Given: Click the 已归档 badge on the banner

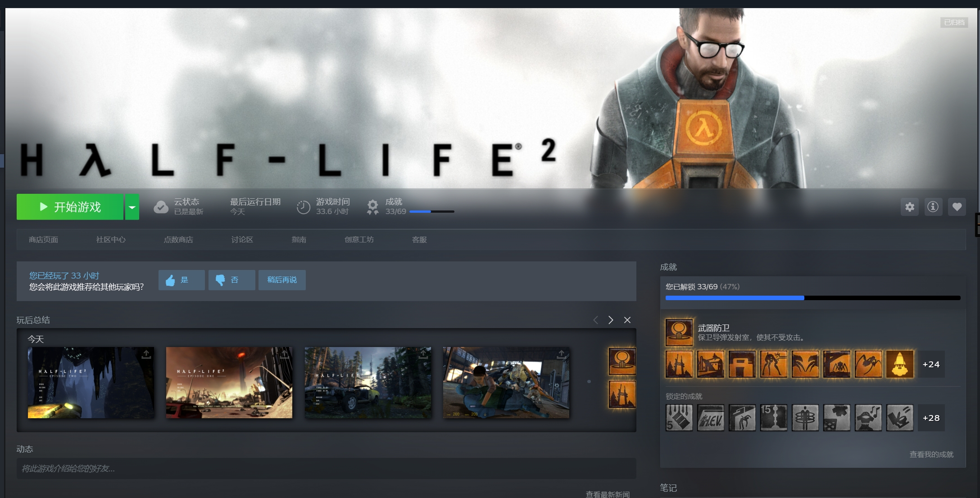Looking at the screenshot, I should [954, 23].
